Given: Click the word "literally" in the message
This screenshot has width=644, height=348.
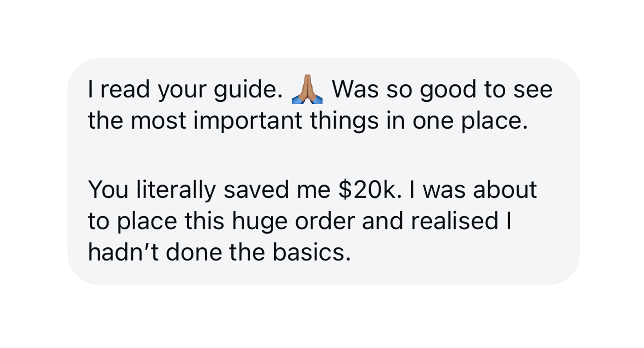Looking at the screenshot, I should click(176, 190).
